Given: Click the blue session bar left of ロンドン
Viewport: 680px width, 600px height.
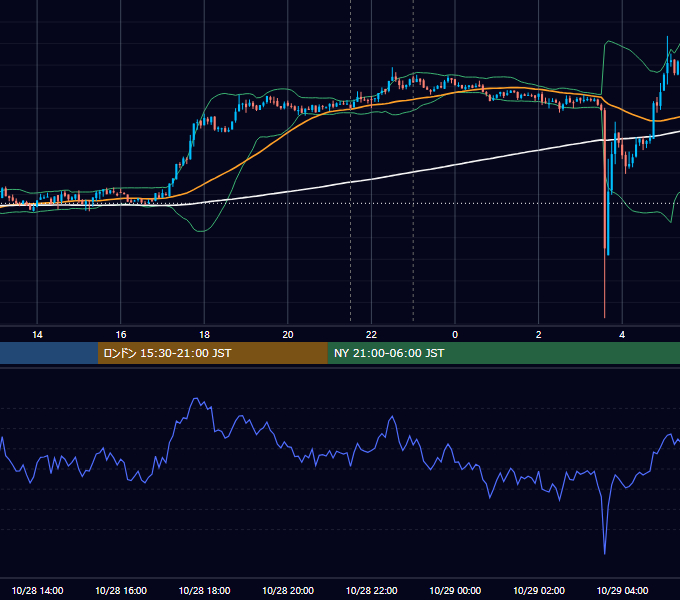Looking at the screenshot, I should point(49,353).
